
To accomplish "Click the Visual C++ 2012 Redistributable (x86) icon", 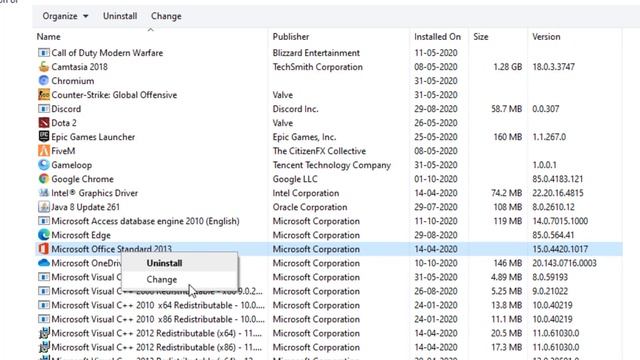I will click(x=44, y=347).
